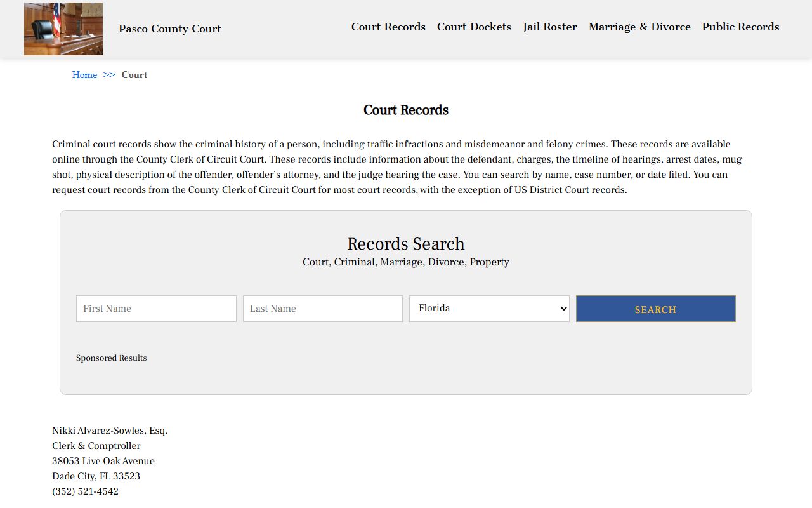
Task: Open the Pasco County Court site title
Action: coord(170,29)
